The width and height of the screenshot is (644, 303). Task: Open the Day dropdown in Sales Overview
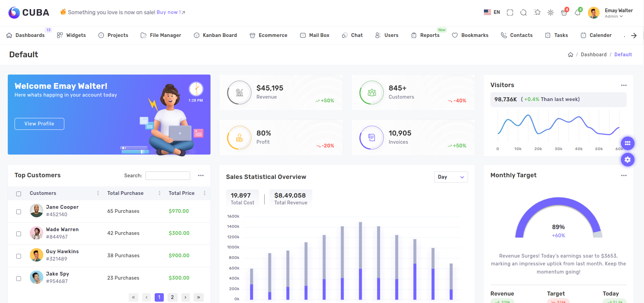451,177
